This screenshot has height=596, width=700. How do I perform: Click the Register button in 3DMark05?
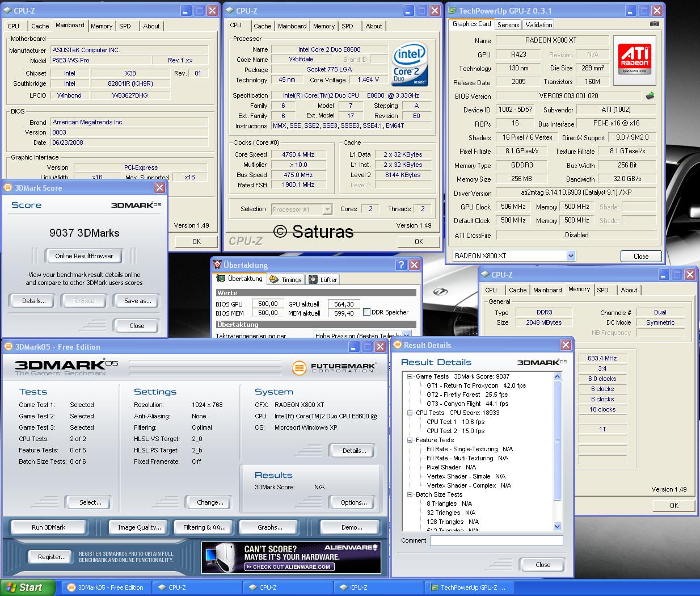tap(52, 557)
